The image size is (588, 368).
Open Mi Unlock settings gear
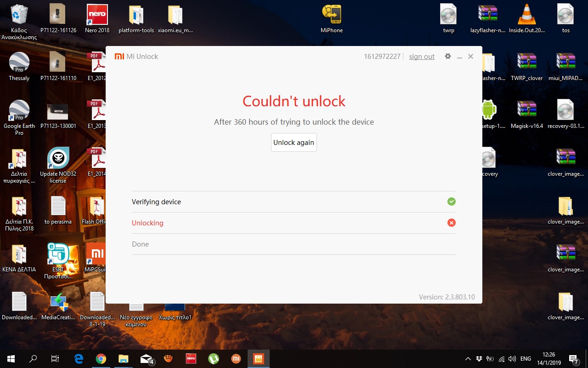click(x=448, y=56)
